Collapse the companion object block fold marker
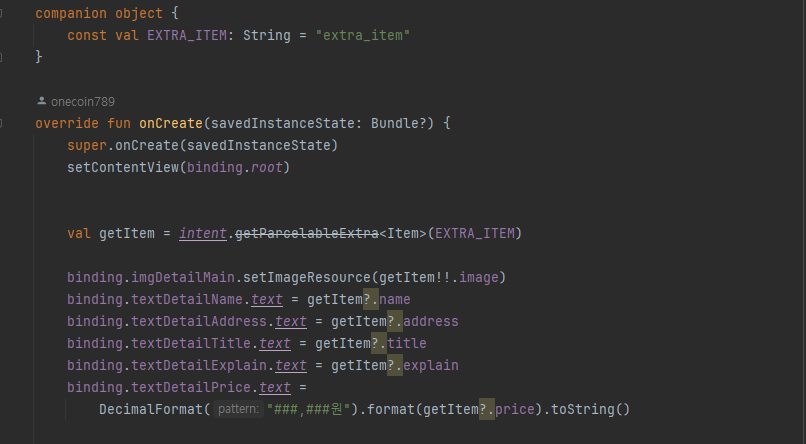The height and width of the screenshot is (444, 806). 1,13
